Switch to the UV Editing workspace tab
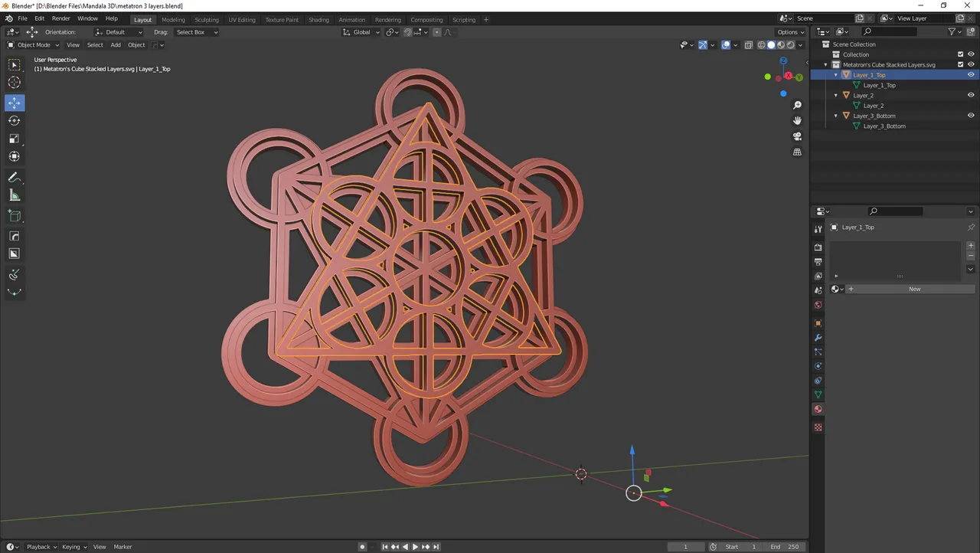The width and height of the screenshot is (980, 553). [242, 19]
